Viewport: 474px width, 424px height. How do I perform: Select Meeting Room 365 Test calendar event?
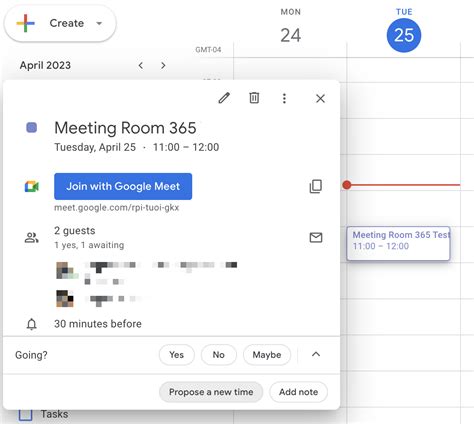point(398,243)
